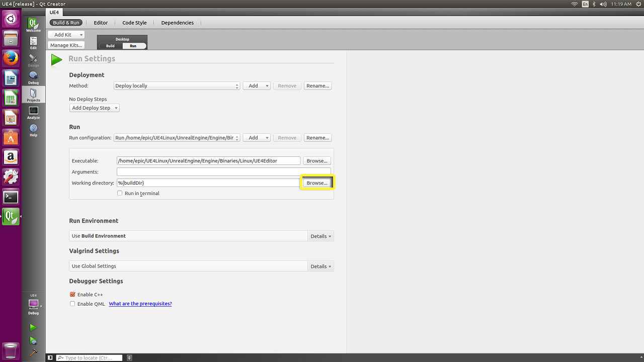The width and height of the screenshot is (644, 362).
Task: Open the Welcome mode in the sidebar
Action: (x=33, y=25)
